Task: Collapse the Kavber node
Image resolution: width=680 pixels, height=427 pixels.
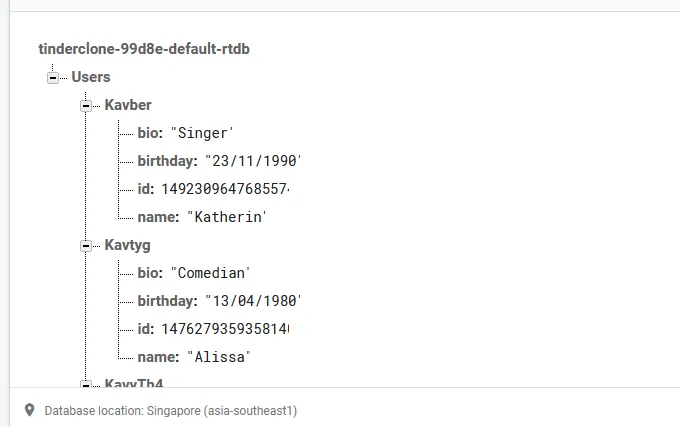Action: (86, 106)
